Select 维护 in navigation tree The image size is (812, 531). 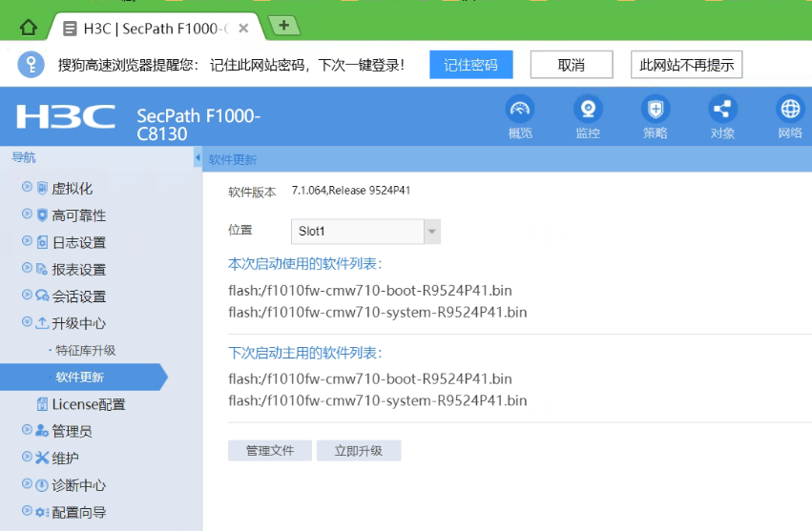click(65, 458)
